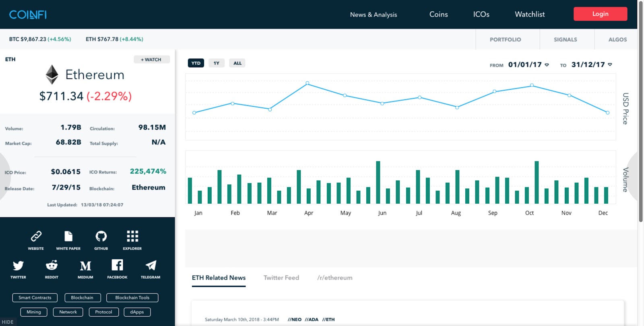The height and width of the screenshot is (326, 644).
Task: Click the red Login button
Action: click(600, 14)
